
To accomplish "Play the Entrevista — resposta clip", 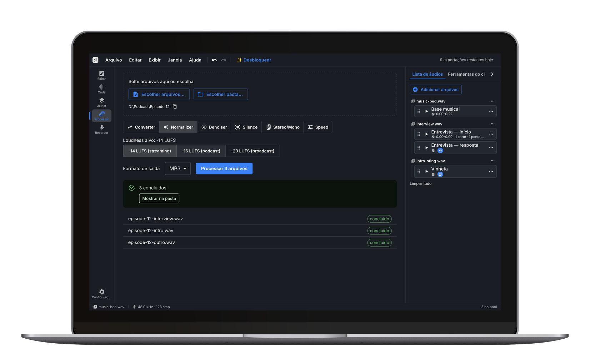I will coord(426,147).
